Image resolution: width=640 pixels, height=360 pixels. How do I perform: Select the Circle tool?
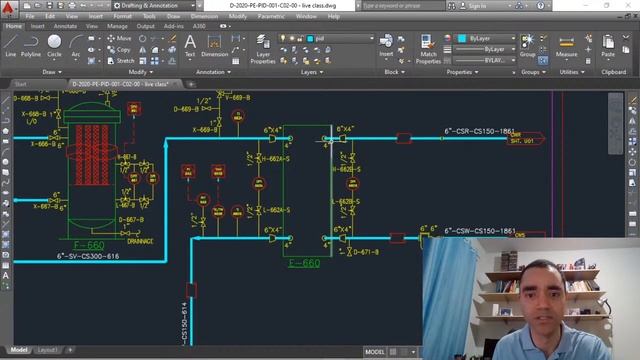click(x=54, y=45)
